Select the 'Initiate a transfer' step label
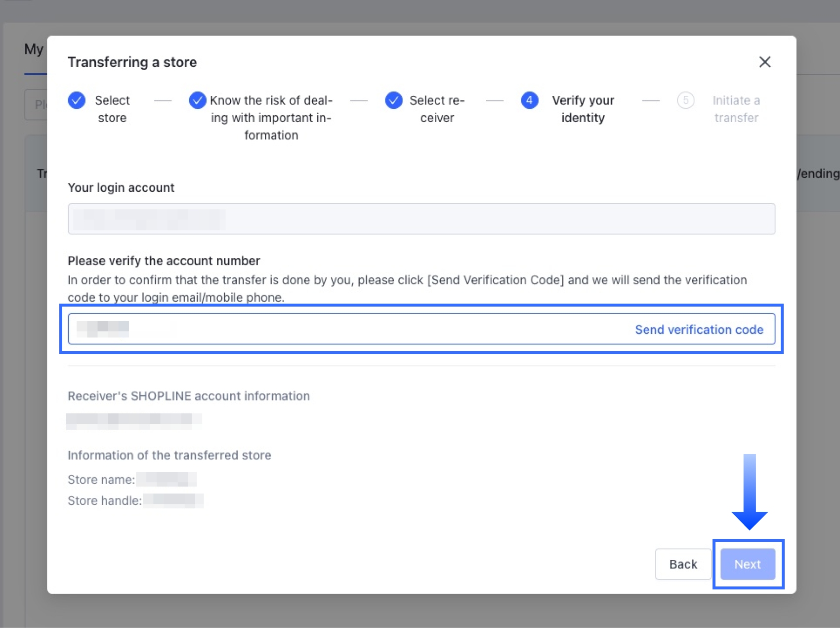The height and width of the screenshot is (628, 840). coord(736,109)
